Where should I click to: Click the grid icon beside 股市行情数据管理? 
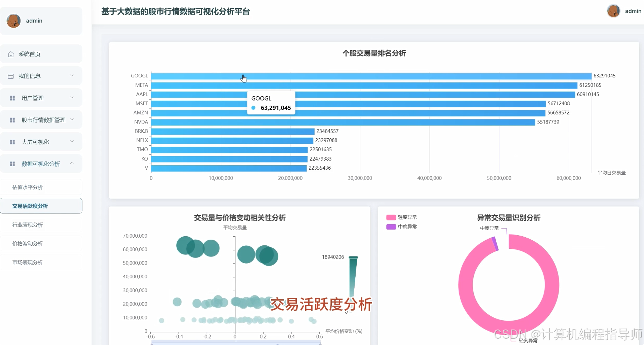pos(12,119)
